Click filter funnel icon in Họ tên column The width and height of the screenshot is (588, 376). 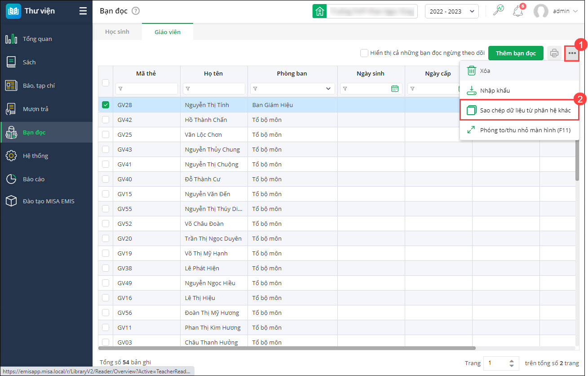tap(188, 89)
